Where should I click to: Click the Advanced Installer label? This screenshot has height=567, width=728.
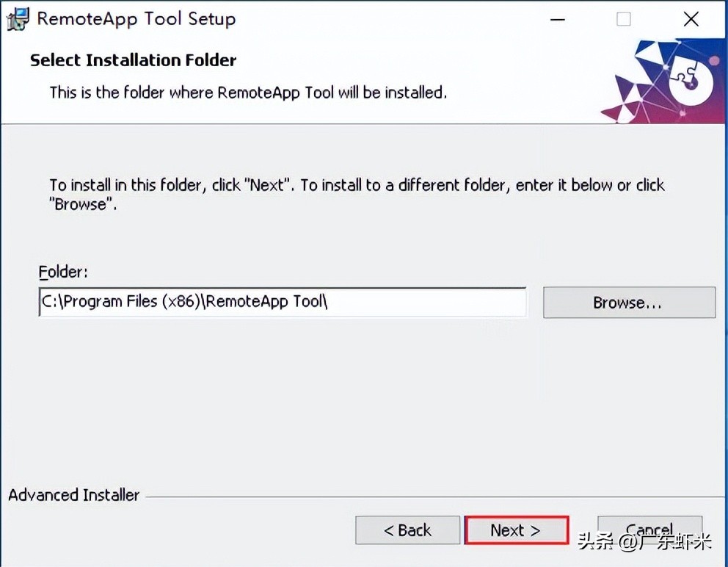(74, 495)
